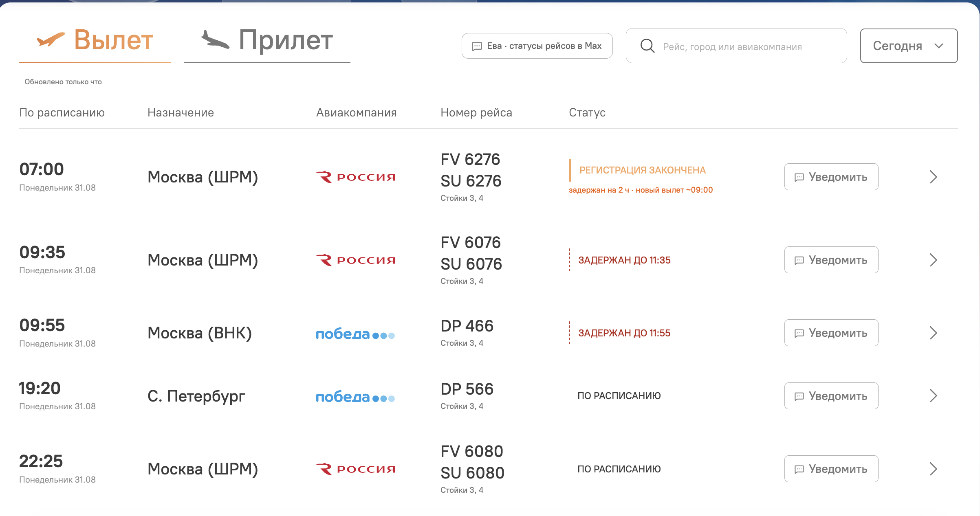Click chat icon in Ева statuses button
The image size is (980, 516).
coord(477,46)
